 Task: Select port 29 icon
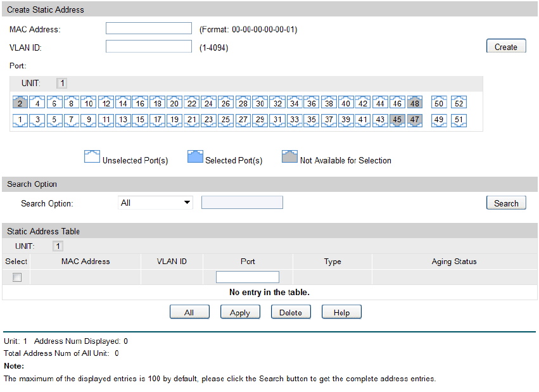click(x=260, y=120)
